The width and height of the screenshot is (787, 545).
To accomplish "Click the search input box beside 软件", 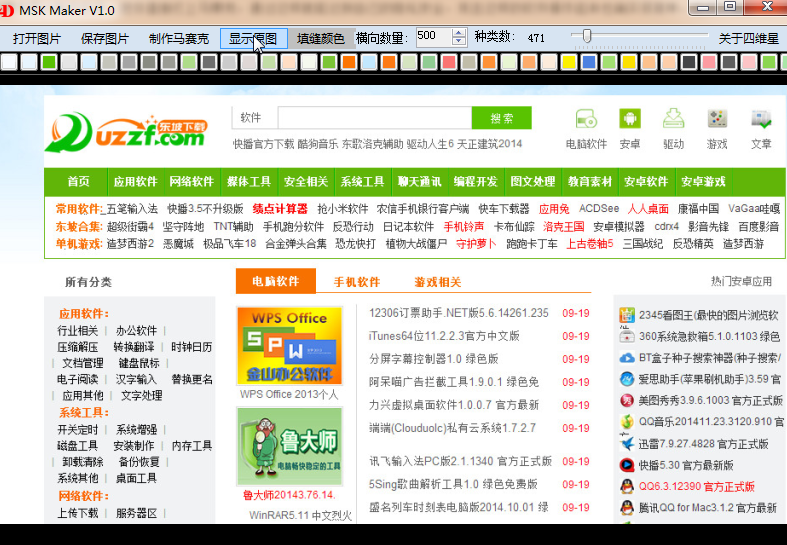I will (x=374, y=118).
